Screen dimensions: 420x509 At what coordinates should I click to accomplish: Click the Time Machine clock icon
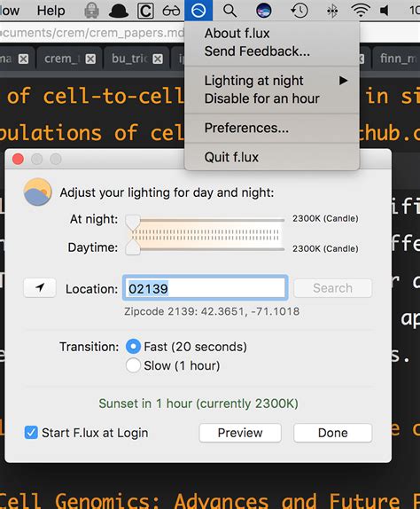click(299, 11)
